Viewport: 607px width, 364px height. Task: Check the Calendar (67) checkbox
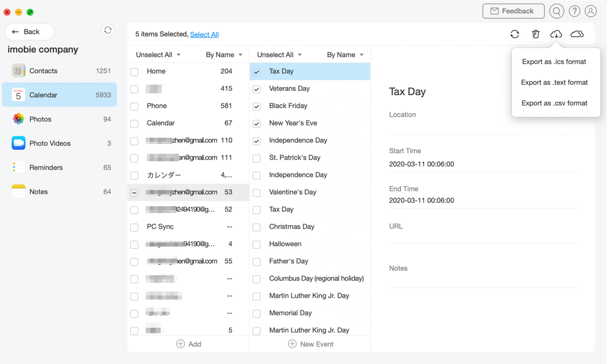coord(134,123)
